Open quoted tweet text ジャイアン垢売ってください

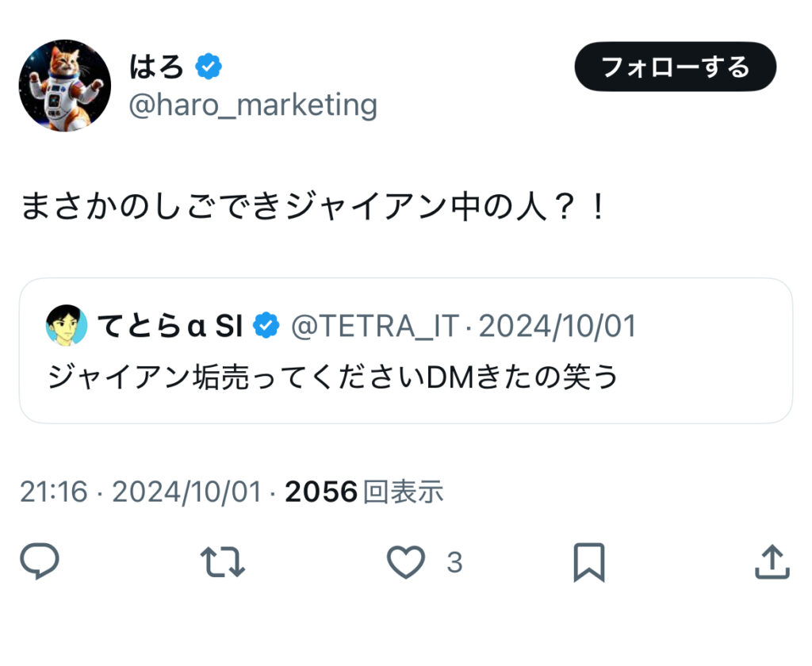coord(236,377)
